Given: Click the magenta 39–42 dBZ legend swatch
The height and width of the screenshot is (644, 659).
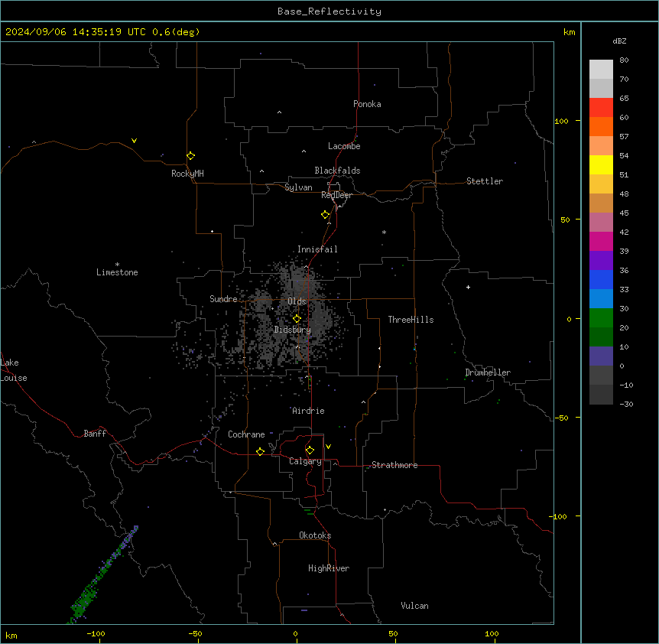Looking at the screenshot, I should tap(601, 241).
